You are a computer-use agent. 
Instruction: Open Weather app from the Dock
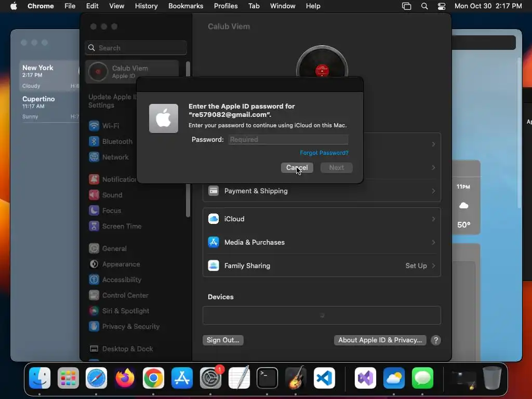click(394, 378)
